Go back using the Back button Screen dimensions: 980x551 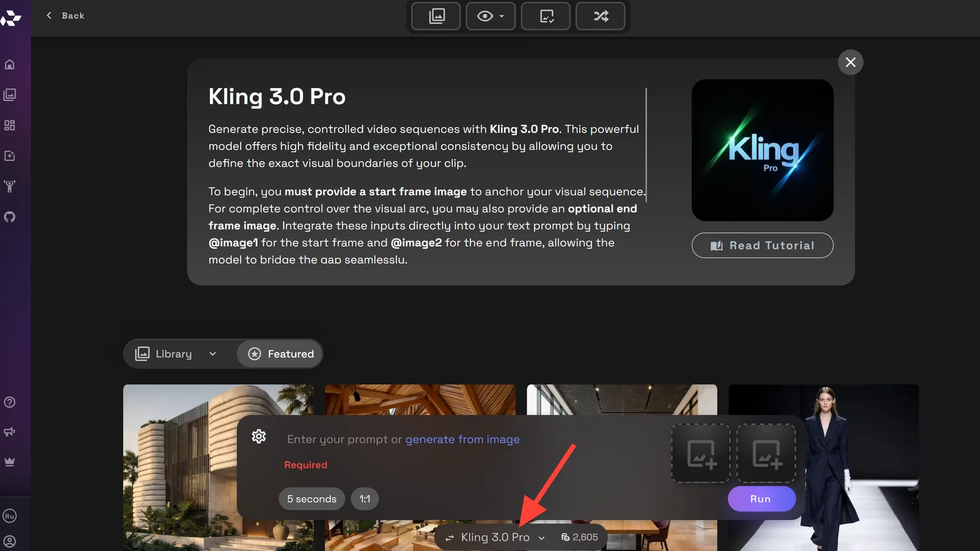pyautogui.click(x=66, y=16)
